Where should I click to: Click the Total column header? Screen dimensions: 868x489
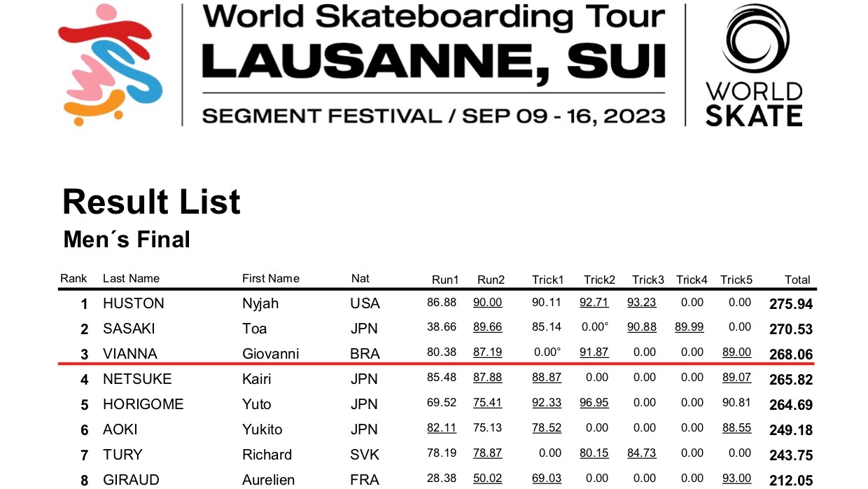point(797,280)
